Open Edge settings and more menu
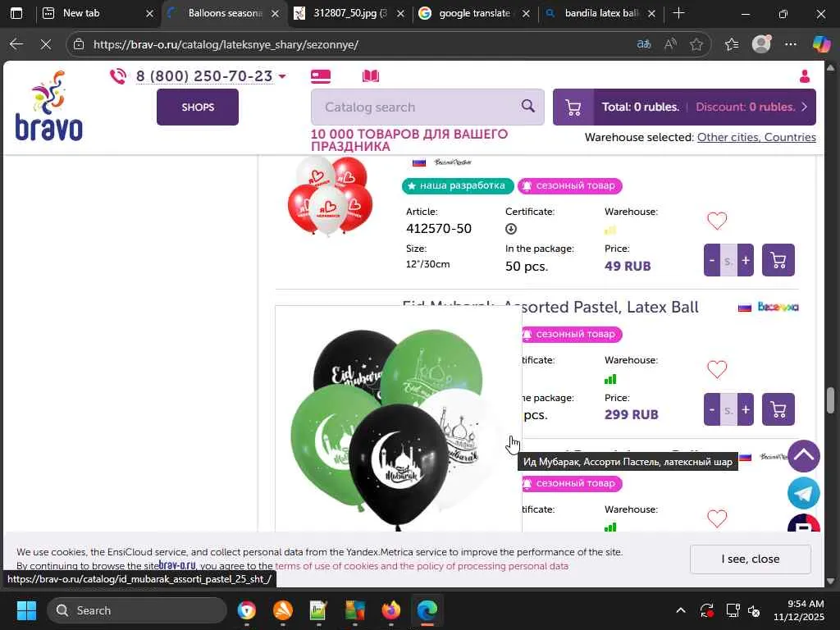Image resolution: width=840 pixels, height=630 pixels. 791,44
